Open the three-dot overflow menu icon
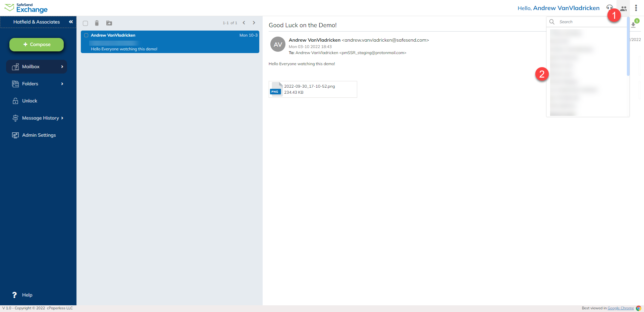The image size is (644, 312). click(637, 8)
